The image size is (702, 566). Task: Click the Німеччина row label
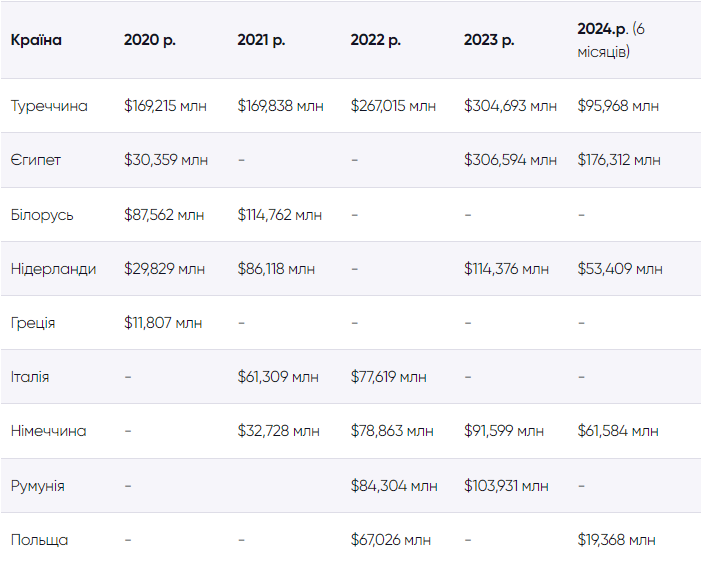click(48, 431)
